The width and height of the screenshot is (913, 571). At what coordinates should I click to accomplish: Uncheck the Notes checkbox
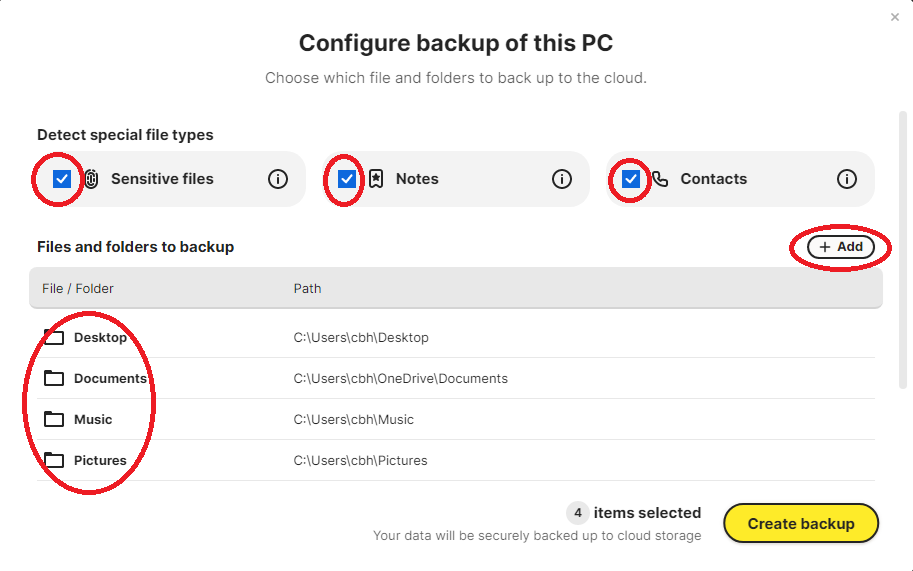click(x=347, y=179)
